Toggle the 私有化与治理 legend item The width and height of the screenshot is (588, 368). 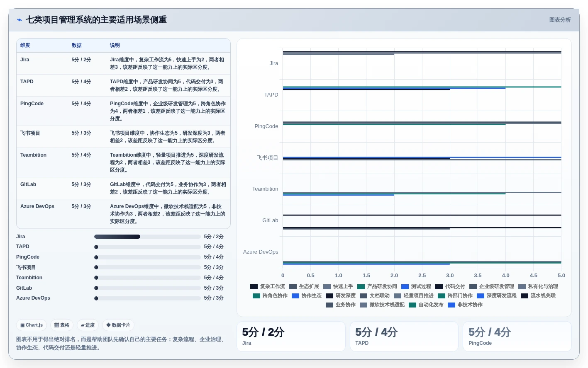tap(538, 286)
